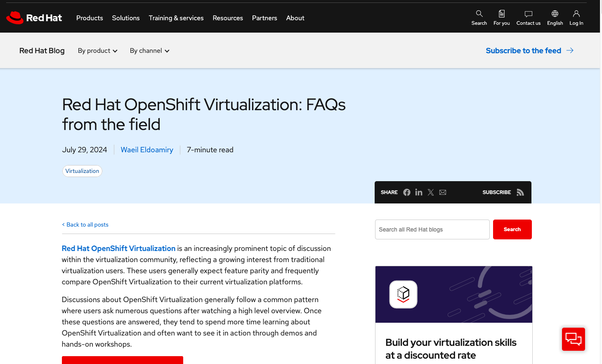Image resolution: width=602 pixels, height=364 pixels.
Task: Click the arrow next to Subscribe to the feed
Action: point(570,50)
